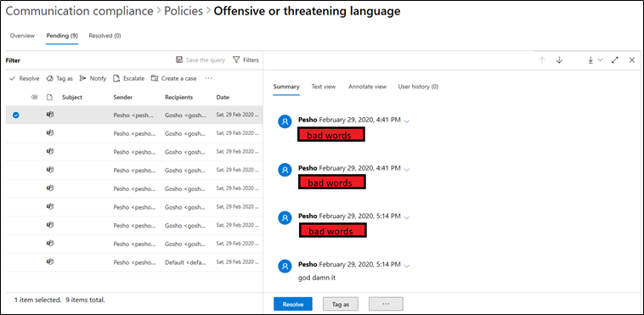Open the User history (0) tab
644x315 pixels.
click(418, 87)
